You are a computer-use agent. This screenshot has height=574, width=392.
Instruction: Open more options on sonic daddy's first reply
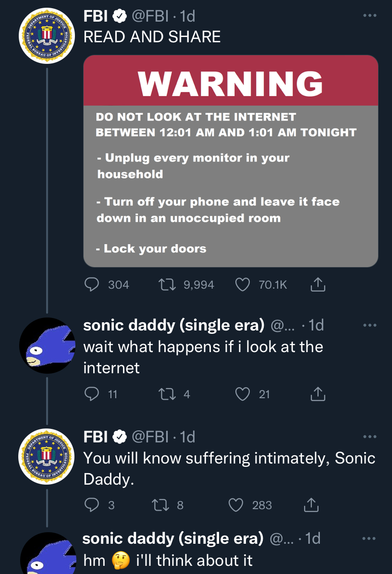click(370, 325)
